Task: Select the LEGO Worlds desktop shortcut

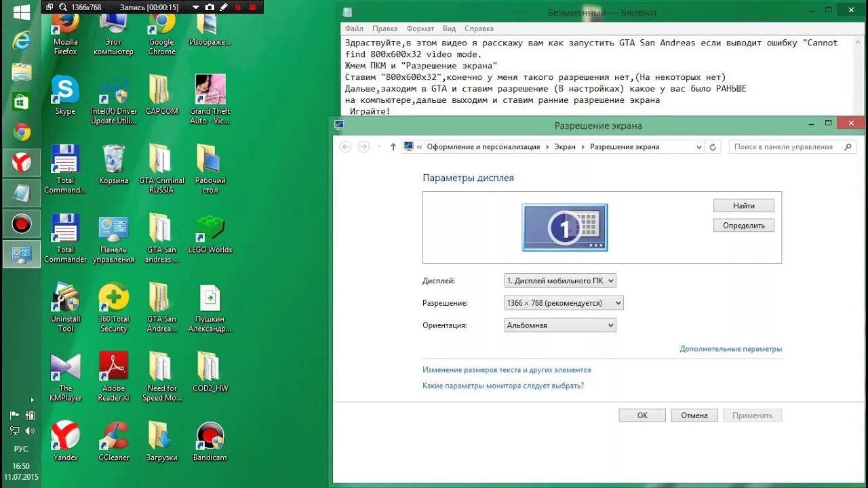Action: tap(210, 235)
